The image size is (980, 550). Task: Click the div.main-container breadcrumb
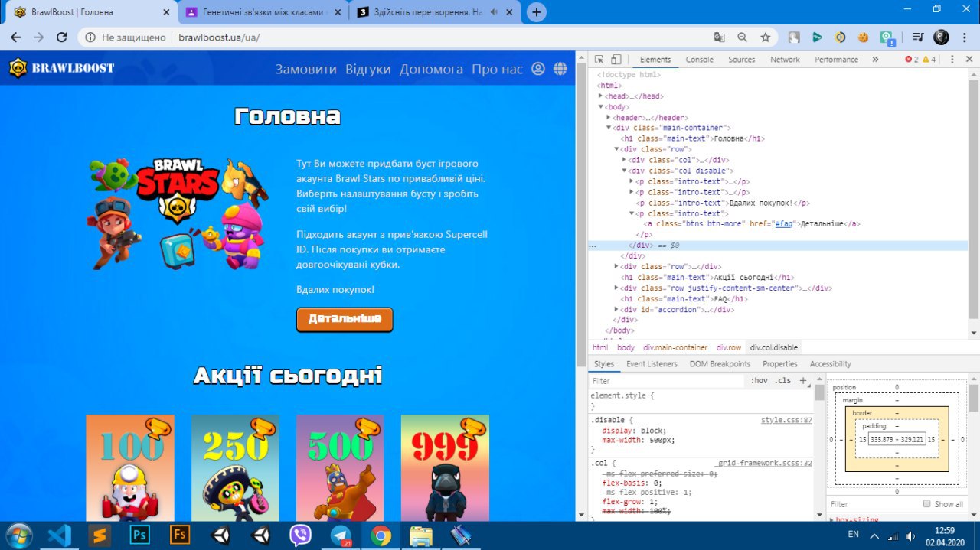(x=675, y=347)
